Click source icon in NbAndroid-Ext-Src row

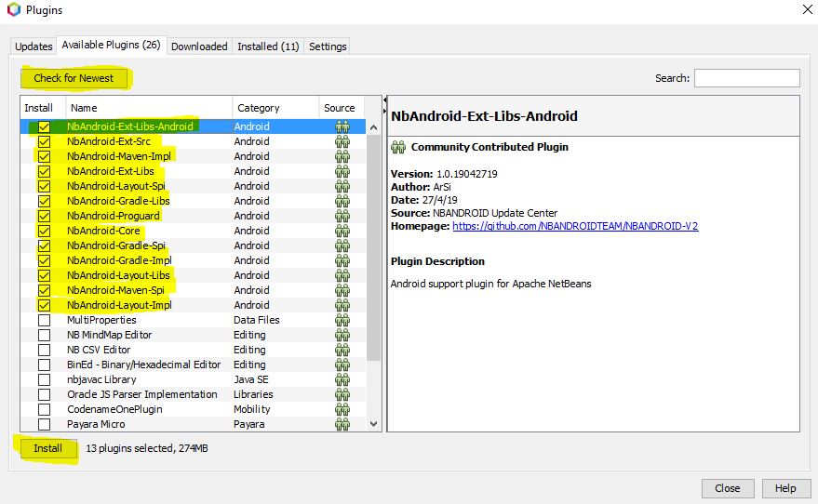pos(342,141)
